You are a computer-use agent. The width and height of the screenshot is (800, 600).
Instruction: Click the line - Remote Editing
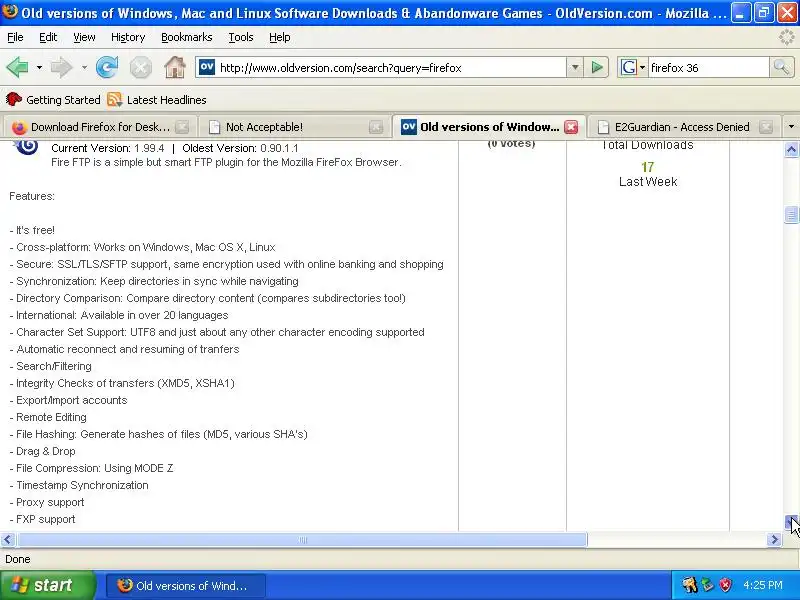[x=48, y=417]
